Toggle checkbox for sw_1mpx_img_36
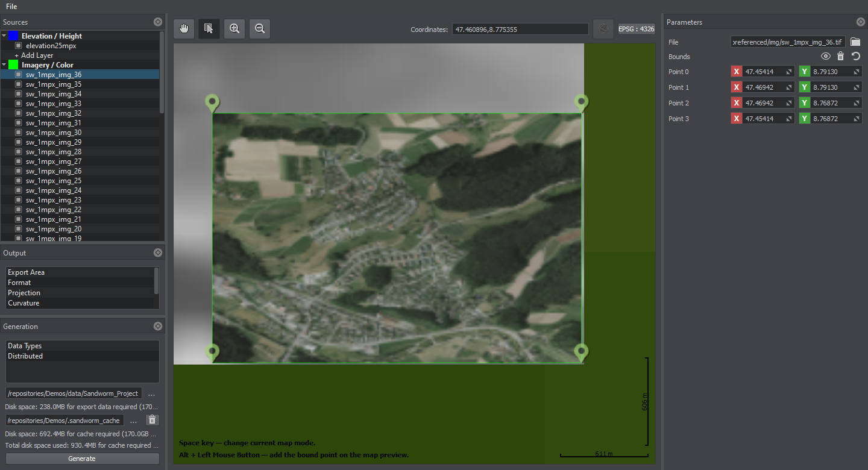This screenshot has height=470, width=868. click(x=19, y=75)
